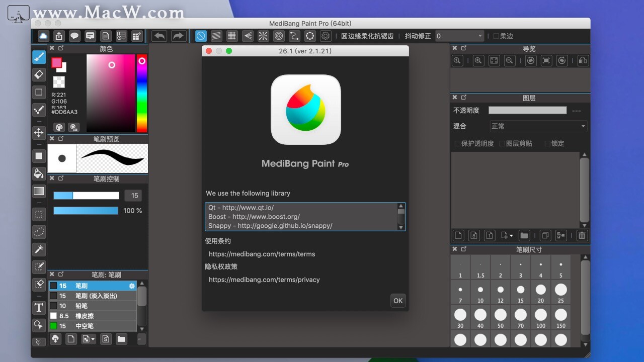Click the brush opacity 100% slider
Screen dimensions: 644x362
86,210
